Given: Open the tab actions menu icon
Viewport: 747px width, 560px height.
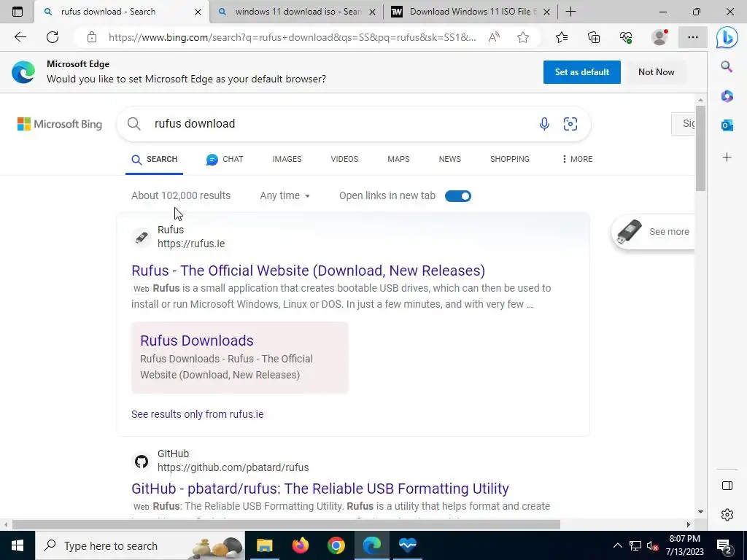Looking at the screenshot, I should [x=18, y=12].
